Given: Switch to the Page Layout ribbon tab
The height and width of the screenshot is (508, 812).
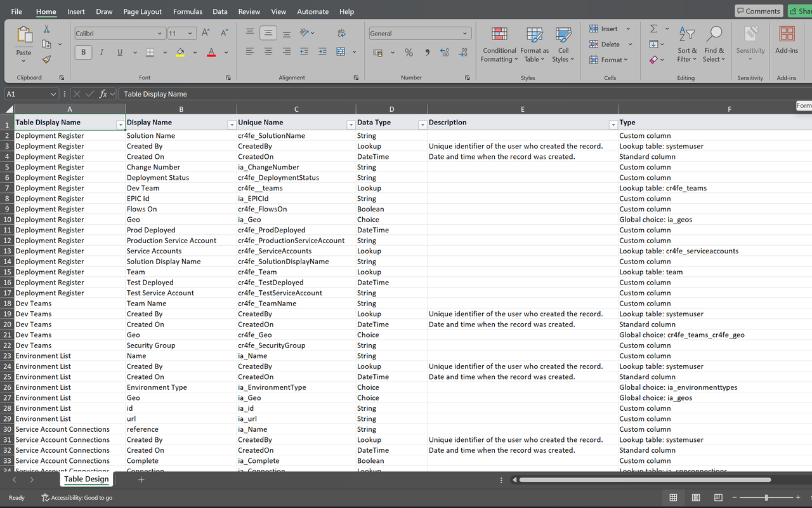Looking at the screenshot, I should (x=143, y=11).
